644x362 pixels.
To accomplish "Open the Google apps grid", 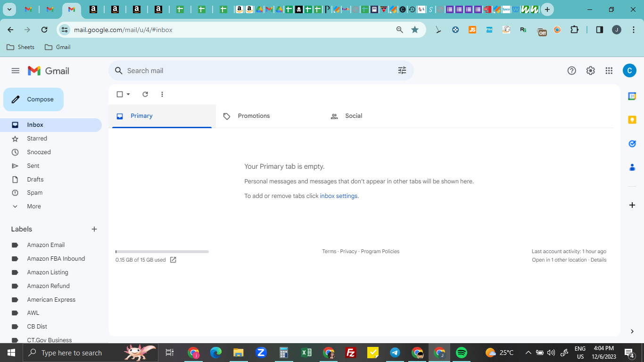I will [x=609, y=71].
